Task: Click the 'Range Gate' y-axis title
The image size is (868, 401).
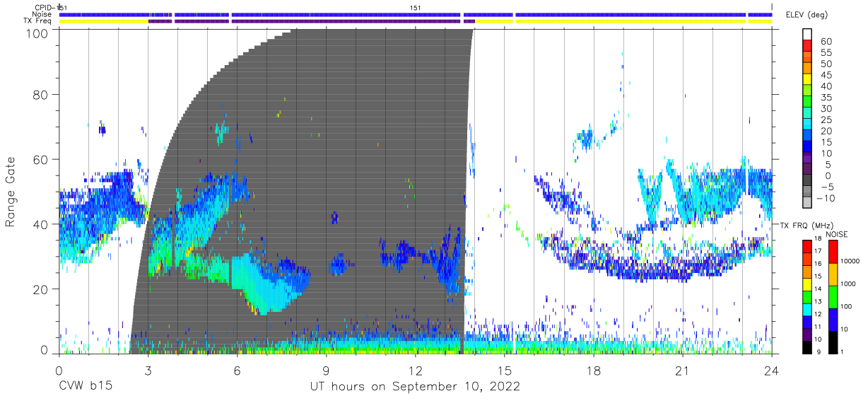Action: 11,192
